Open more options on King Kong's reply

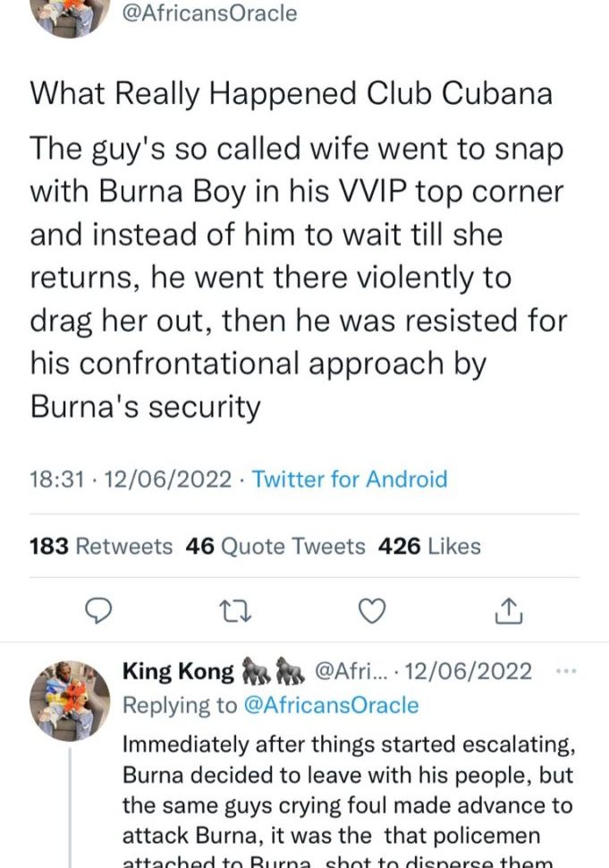click(x=567, y=671)
